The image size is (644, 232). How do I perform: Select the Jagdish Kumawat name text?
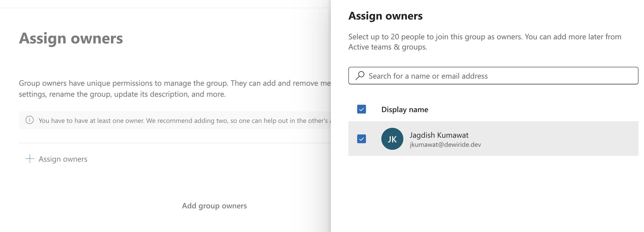[x=439, y=135]
